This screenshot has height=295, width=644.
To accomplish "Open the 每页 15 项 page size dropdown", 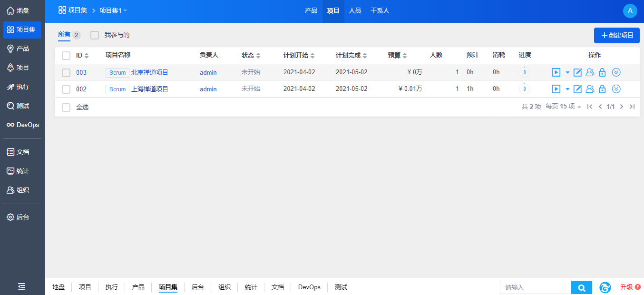I will [563, 107].
